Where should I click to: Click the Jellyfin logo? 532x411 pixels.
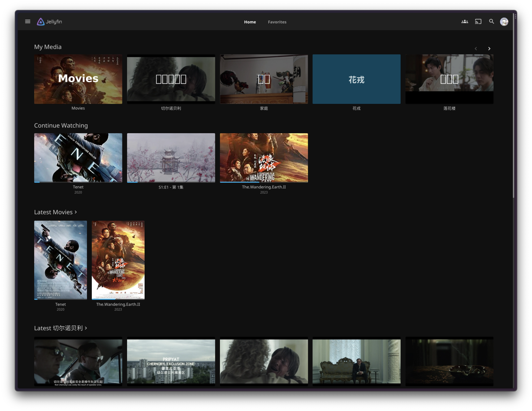pos(49,22)
